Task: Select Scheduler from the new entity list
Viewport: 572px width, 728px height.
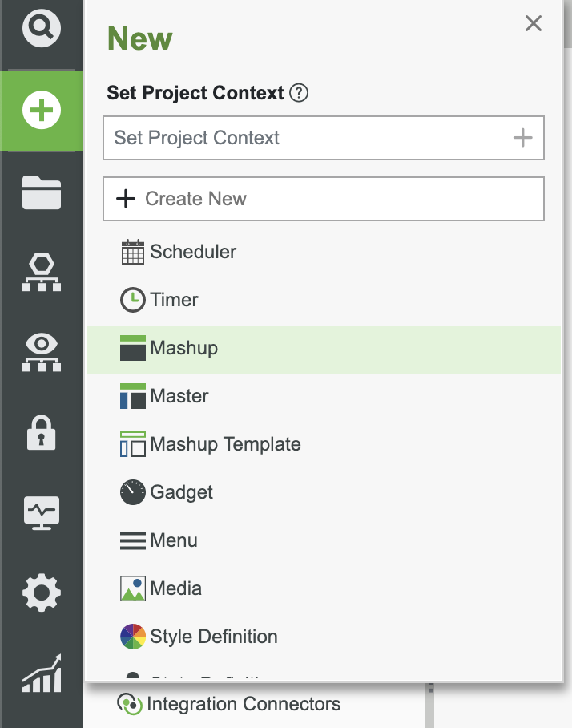Action: [192, 252]
